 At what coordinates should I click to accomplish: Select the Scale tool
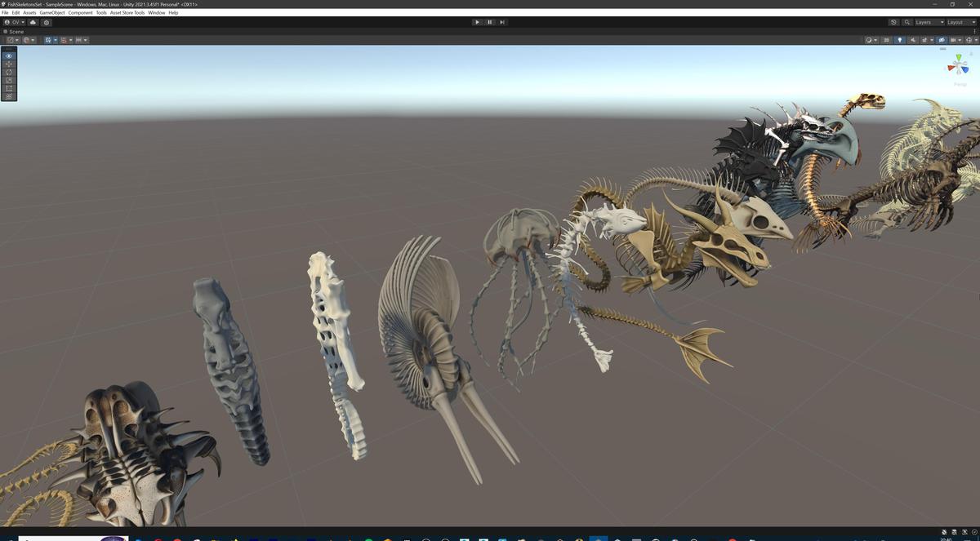coord(8,80)
